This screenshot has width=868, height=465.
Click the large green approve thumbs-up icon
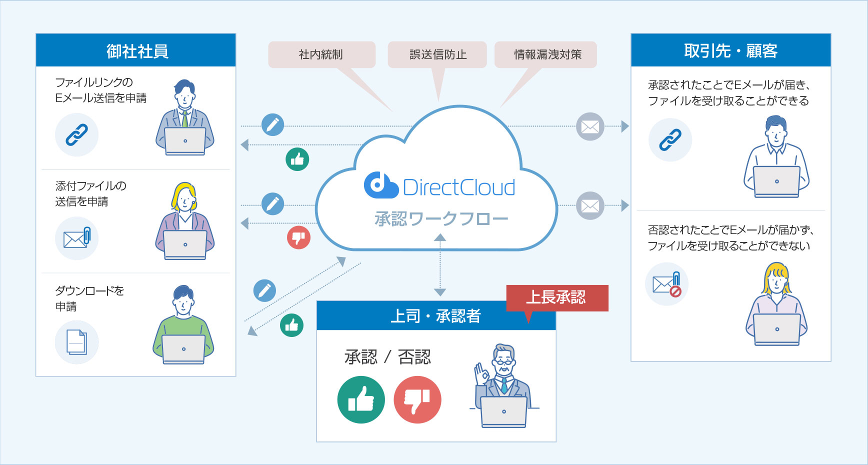click(361, 399)
